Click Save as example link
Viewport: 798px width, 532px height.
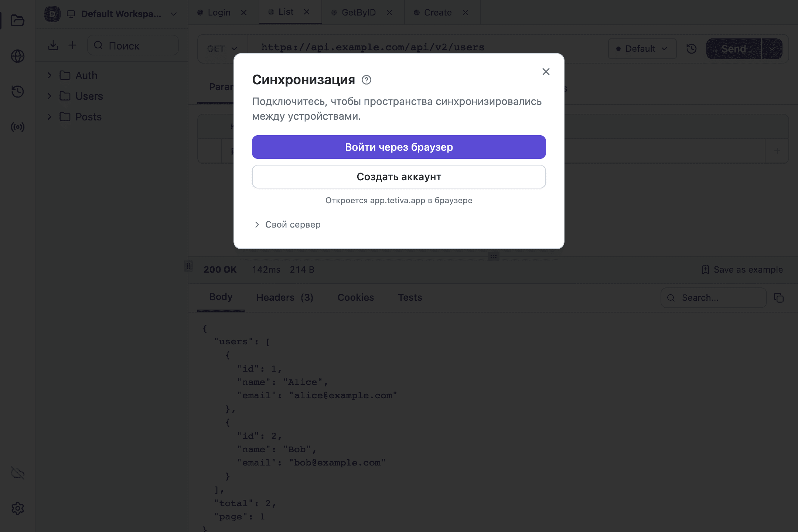742,270
